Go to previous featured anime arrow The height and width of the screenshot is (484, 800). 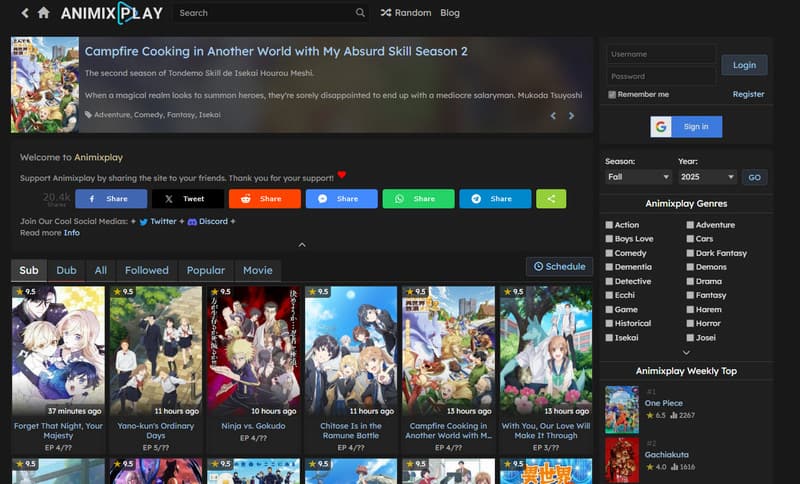click(x=553, y=116)
